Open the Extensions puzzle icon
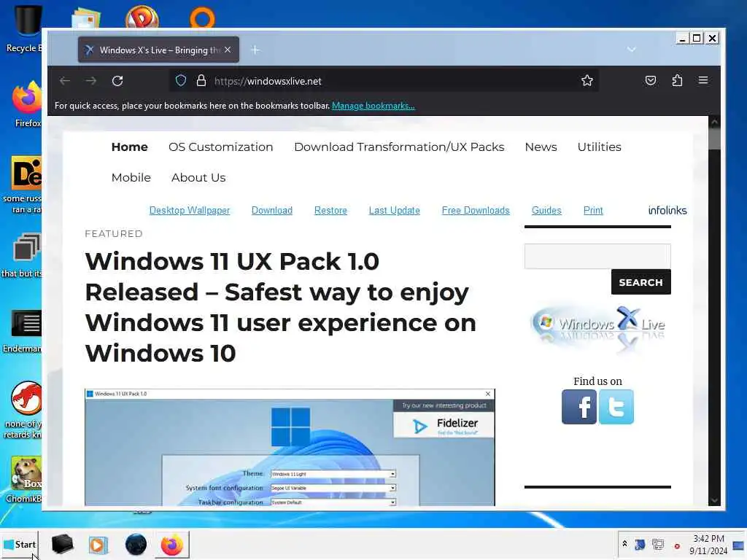Screen dimensions: 747x560 (677, 80)
